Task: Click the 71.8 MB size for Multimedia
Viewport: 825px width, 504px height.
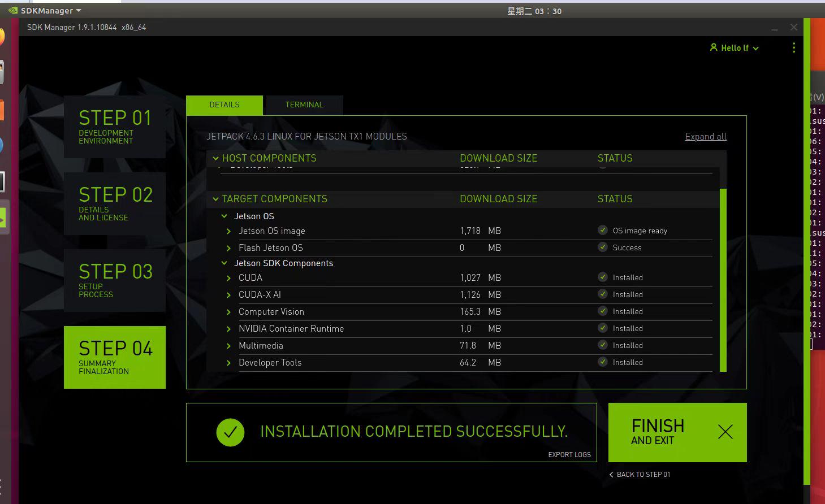Action: [480, 346]
